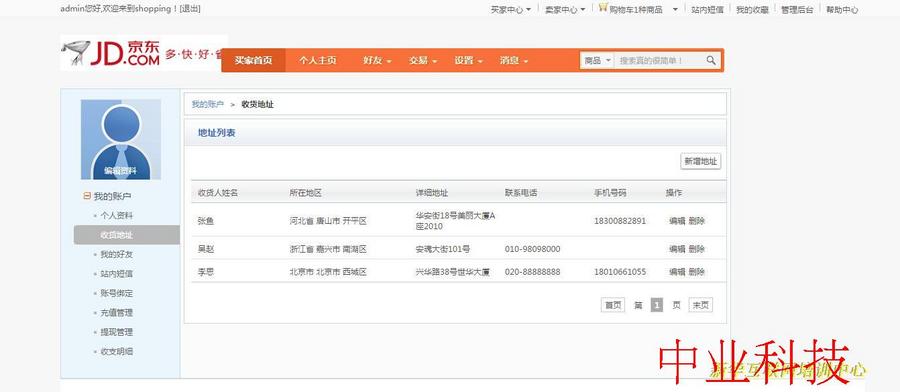Click 删除 for 吴赵's address
Viewport: 900px width, 392px height.
(697, 249)
